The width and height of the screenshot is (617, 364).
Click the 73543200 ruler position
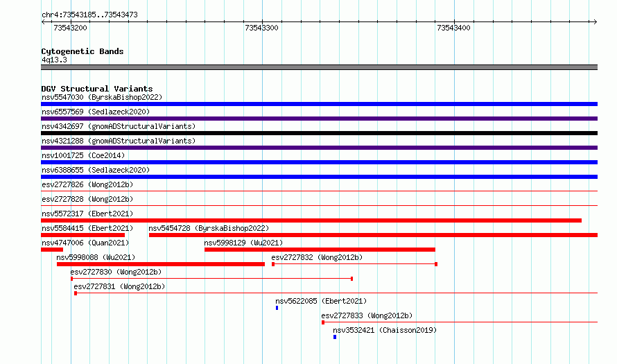70,28
